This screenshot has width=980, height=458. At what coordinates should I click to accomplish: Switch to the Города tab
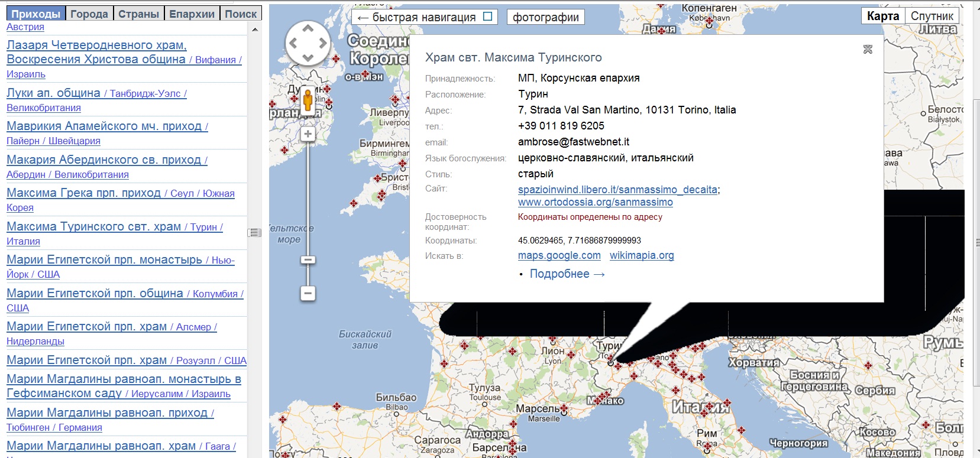(89, 14)
